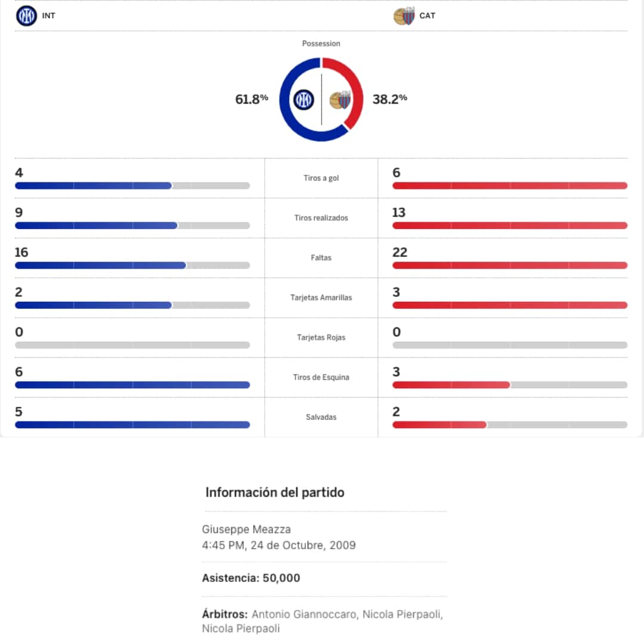
Task: Click the Asistencia: 50,000 line
Action: tap(251, 578)
